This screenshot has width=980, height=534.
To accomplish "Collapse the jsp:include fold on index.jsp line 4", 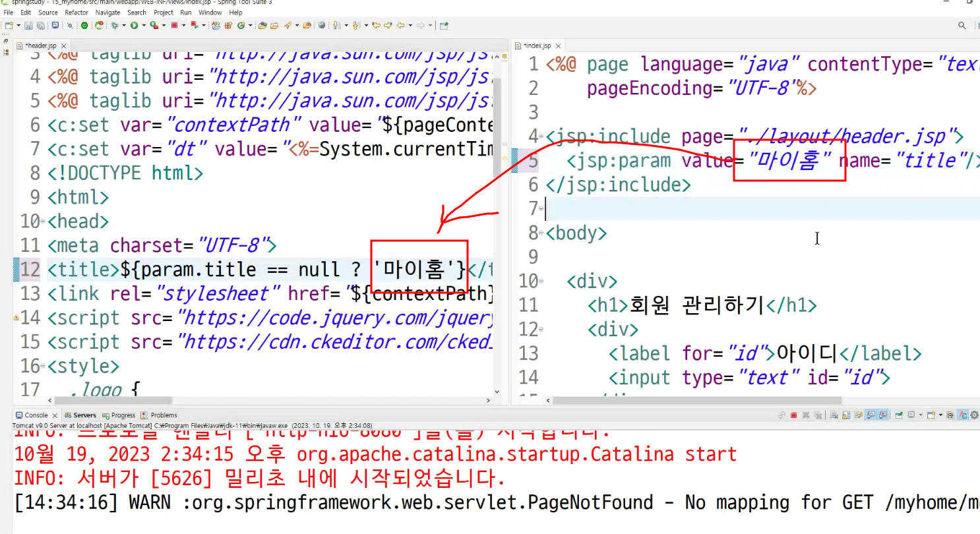I will pyautogui.click(x=541, y=137).
